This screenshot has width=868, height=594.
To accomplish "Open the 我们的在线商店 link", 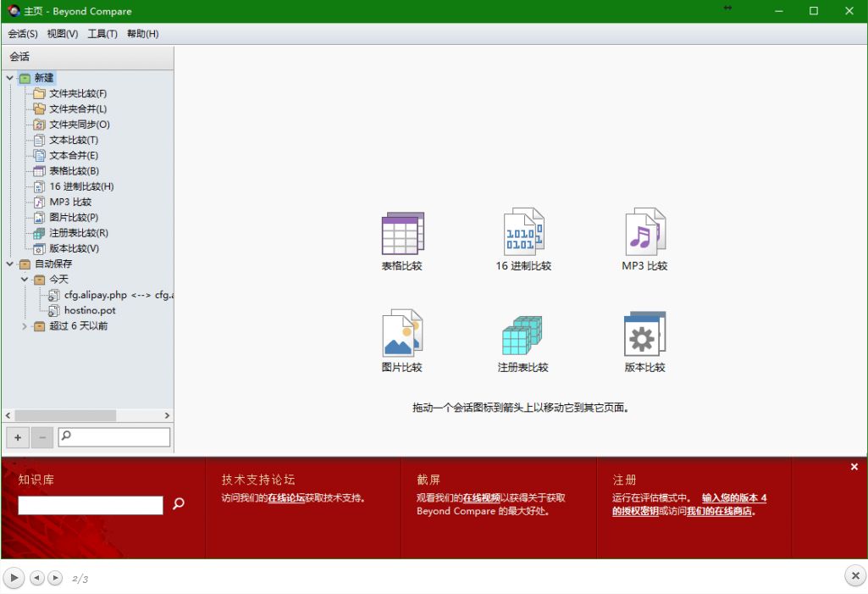I will 720,511.
